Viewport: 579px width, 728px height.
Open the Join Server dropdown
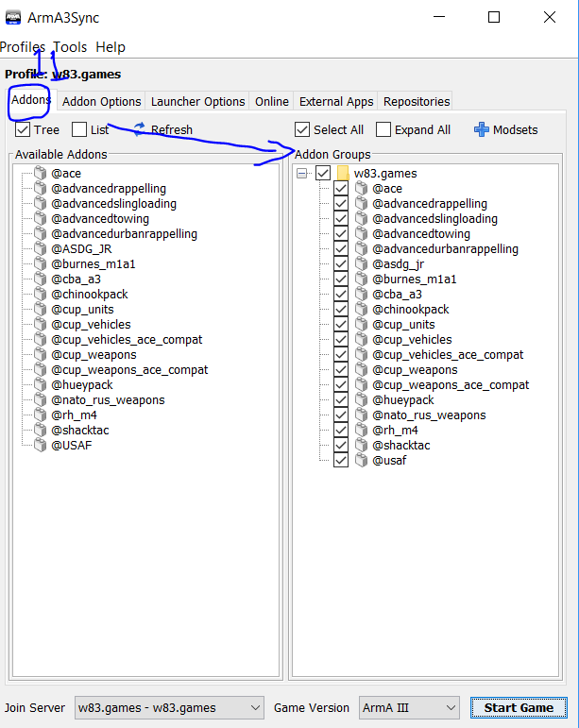pyautogui.click(x=169, y=707)
